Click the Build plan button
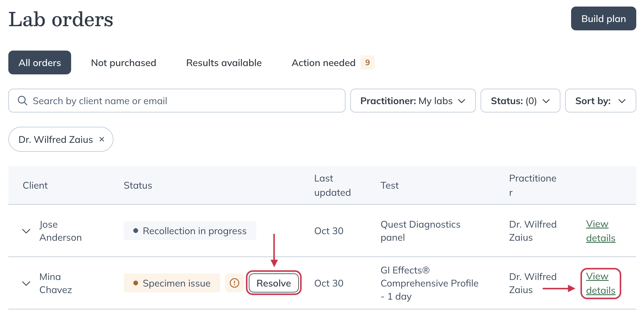644x313 pixels. tap(603, 18)
